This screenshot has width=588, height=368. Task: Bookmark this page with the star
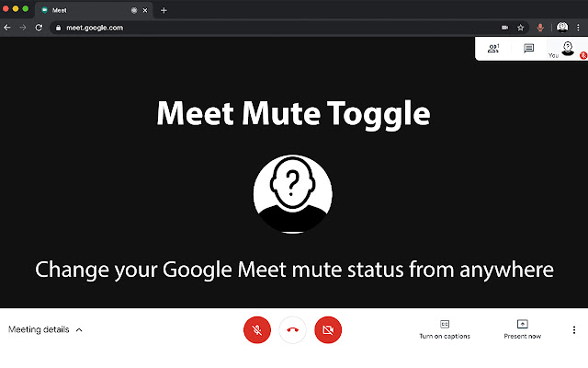tap(520, 28)
